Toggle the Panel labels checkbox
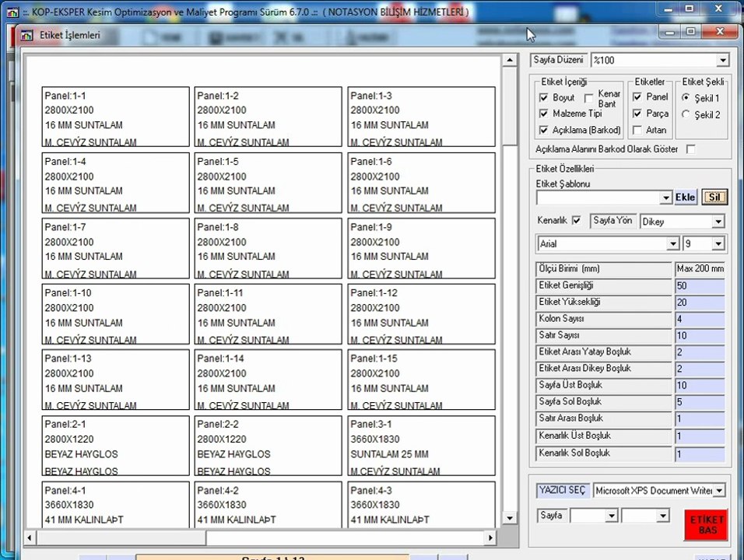744x560 pixels. [x=637, y=97]
